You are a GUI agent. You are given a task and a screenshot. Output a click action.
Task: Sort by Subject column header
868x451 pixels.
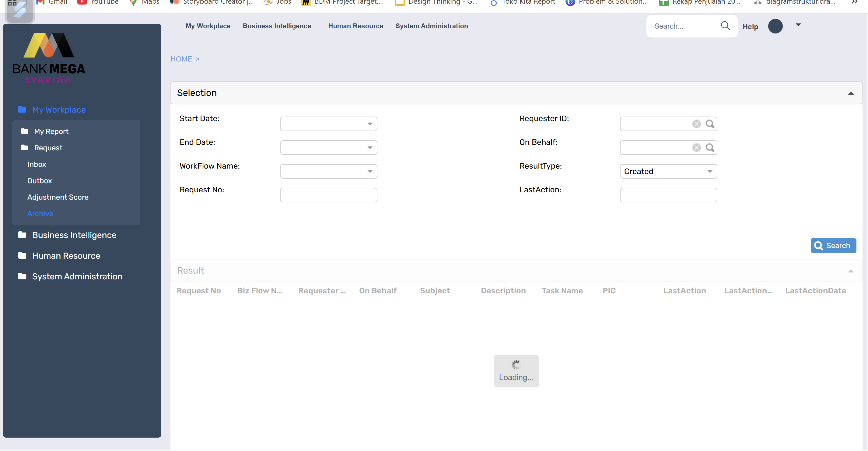pos(435,291)
